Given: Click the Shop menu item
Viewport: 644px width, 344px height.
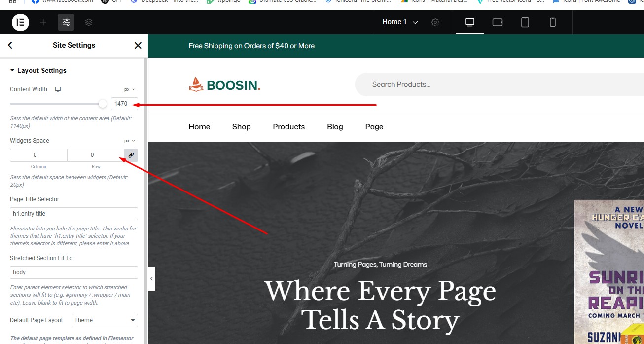Looking at the screenshot, I should click(x=241, y=127).
